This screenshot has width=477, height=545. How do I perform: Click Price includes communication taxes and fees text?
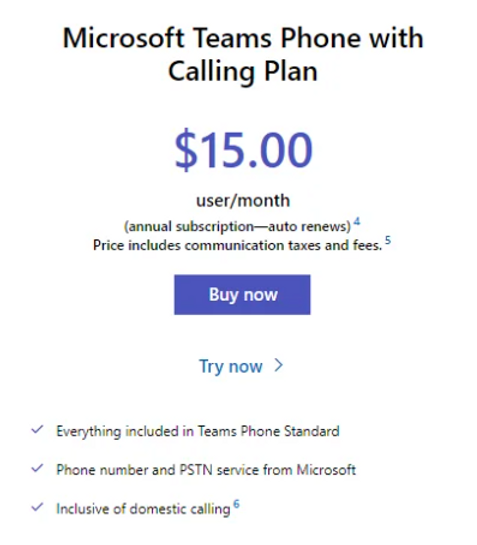tap(237, 245)
